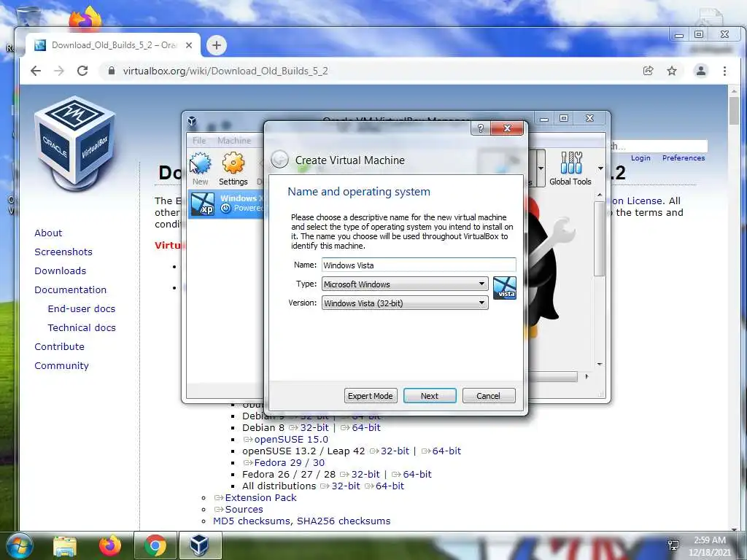747x560 pixels.
Task: Expand the Machine Tools dropdown arrow
Action: click(x=541, y=168)
